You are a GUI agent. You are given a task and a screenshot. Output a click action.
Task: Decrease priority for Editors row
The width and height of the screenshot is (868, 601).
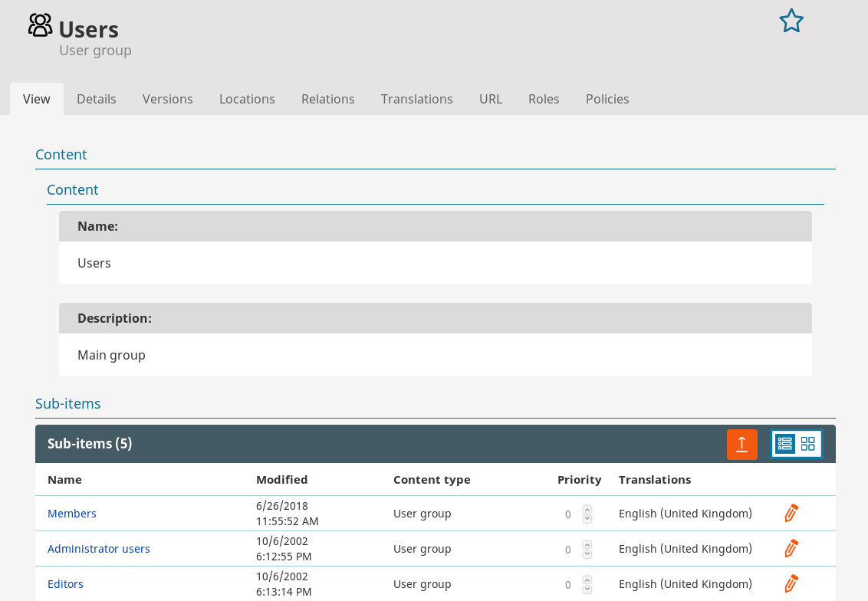click(587, 590)
